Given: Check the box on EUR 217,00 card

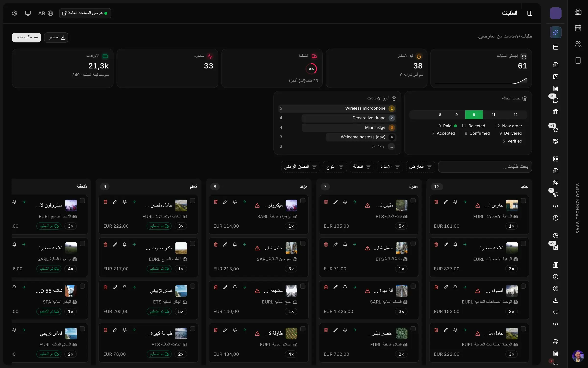Looking at the screenshot, I should [192, 243].
